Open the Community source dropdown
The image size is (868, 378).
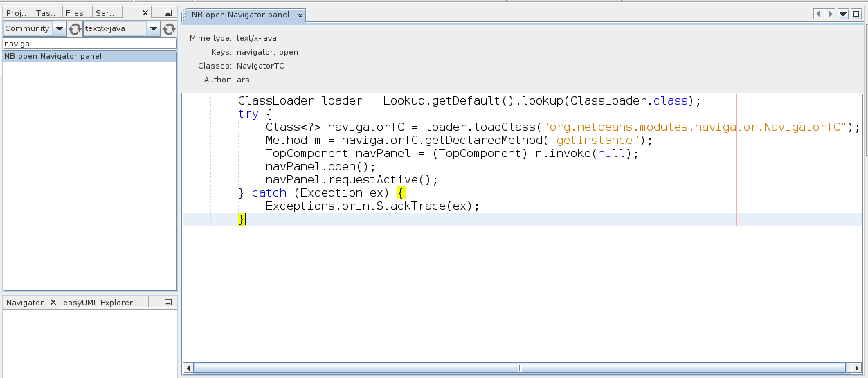(x=59, y=28)
